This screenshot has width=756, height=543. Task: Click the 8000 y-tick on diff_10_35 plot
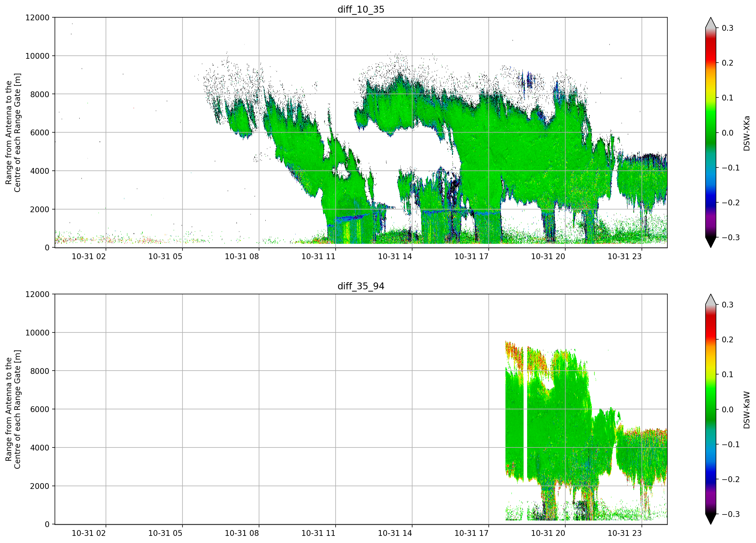(40, 94)
